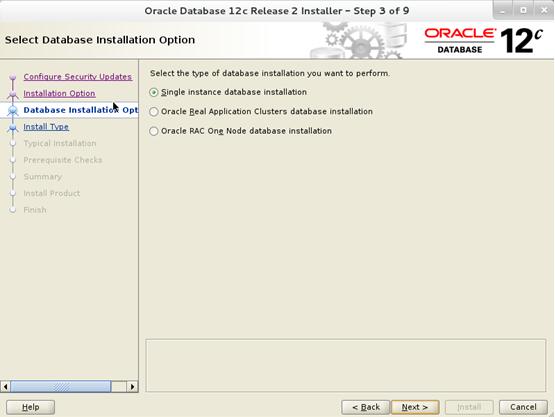Click the Oracle Database 12c logo
This screenshot has height=417, width=555.
(484, 41)
